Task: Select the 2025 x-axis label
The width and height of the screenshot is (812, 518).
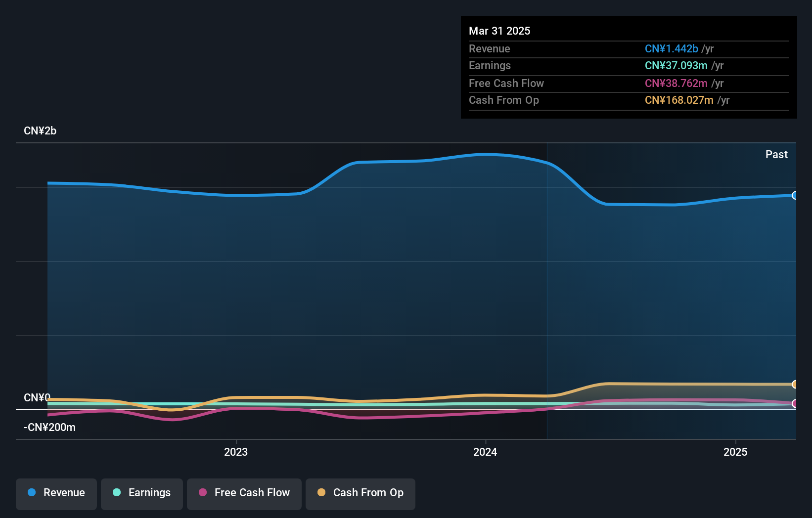Action: tap(735, 452)
